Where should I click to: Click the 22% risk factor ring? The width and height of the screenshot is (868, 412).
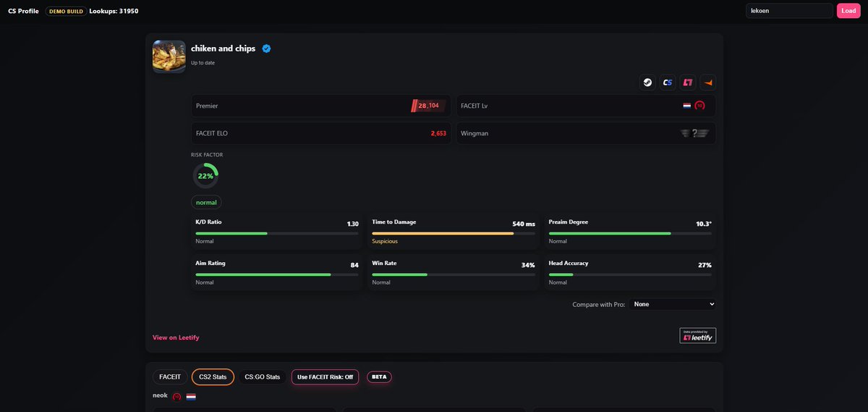pos(205,176)
